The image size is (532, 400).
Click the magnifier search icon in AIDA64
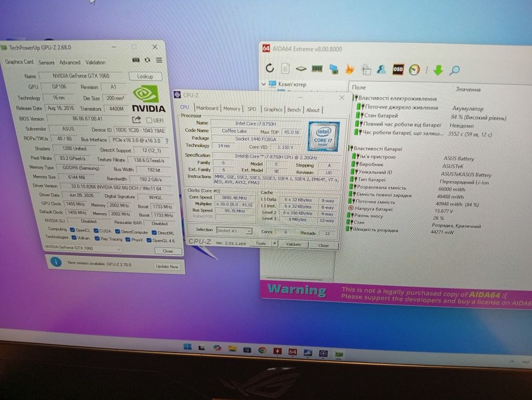click(454, 70)
